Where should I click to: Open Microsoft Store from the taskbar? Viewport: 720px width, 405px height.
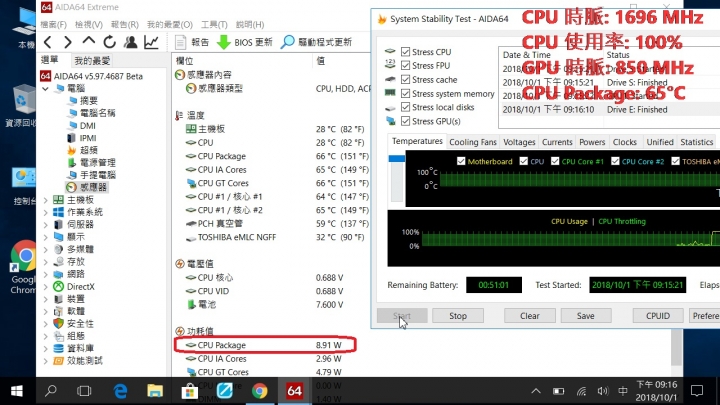189,391
